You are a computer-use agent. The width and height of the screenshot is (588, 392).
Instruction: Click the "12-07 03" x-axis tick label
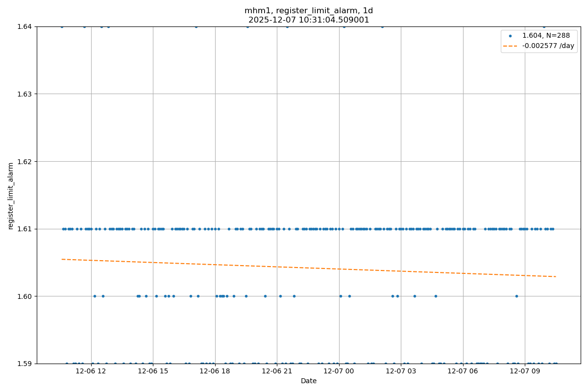[x=401, y=372]
